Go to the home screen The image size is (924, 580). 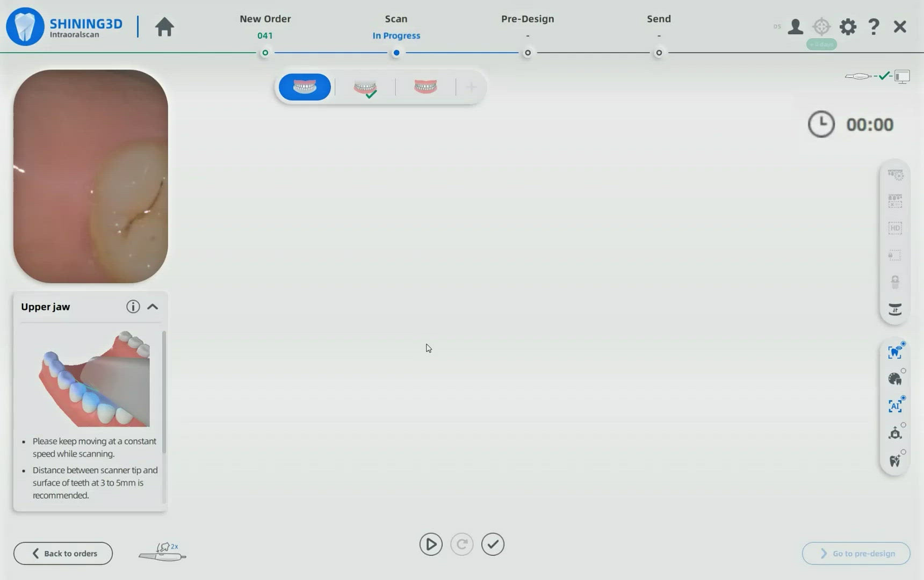click(x=164, y=27)
